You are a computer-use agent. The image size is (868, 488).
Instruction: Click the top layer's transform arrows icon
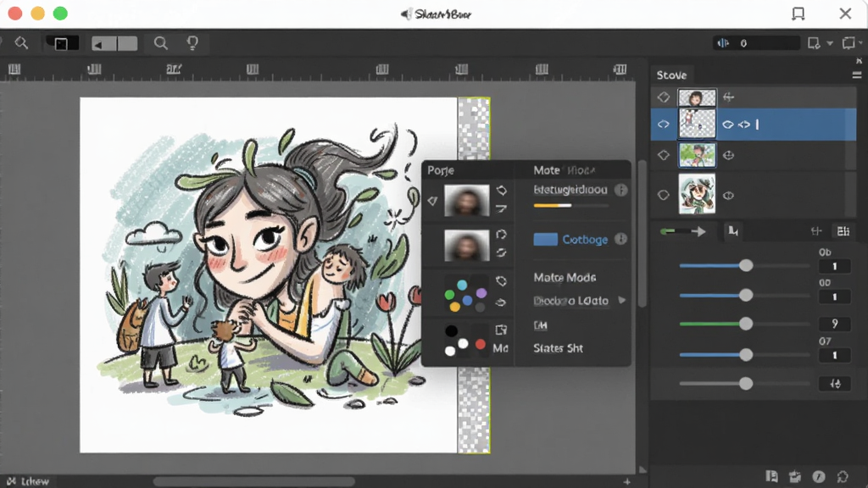[x=728, y=97]
